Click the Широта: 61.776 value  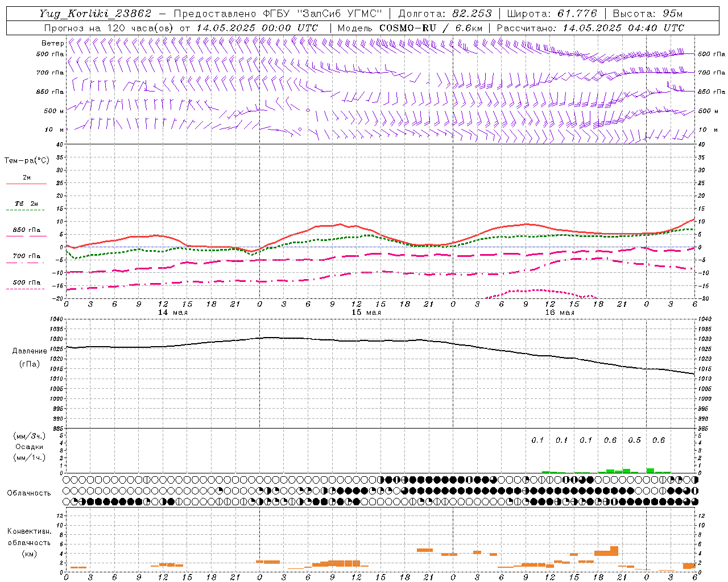(x=552, y=14)
